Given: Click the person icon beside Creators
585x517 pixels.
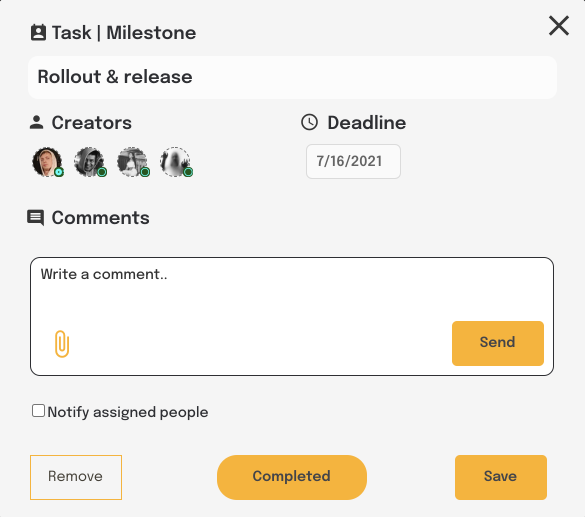Looking at the screenshot, I should (x=36, y=122).
